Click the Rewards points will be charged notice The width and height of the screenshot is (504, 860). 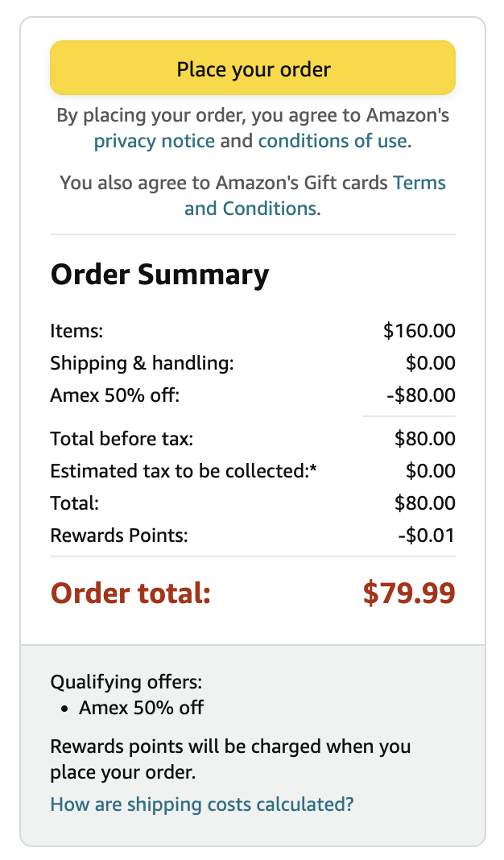pos(230,759)
